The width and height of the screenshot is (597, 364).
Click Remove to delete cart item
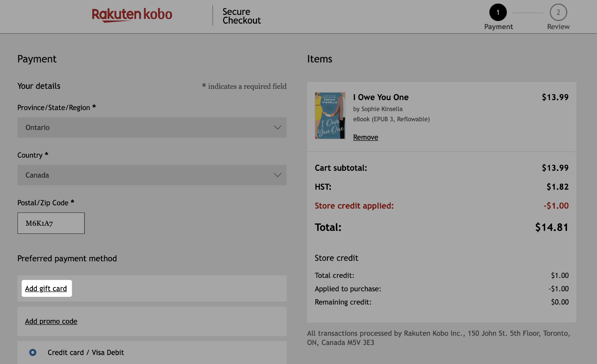click(365, 136)
